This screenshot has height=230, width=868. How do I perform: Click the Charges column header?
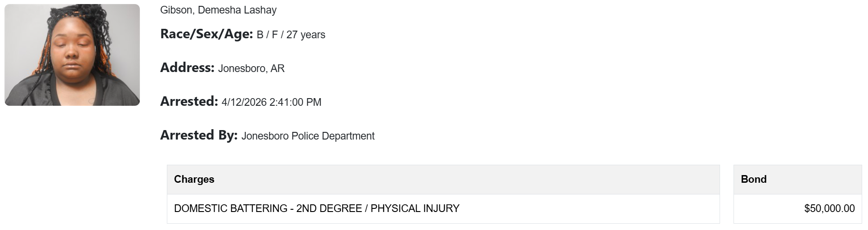tap(194, 179)
